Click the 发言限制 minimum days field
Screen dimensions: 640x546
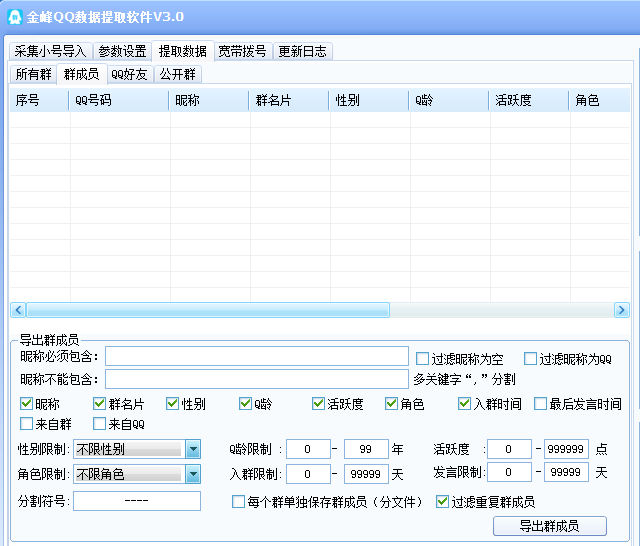coord(509,472)
